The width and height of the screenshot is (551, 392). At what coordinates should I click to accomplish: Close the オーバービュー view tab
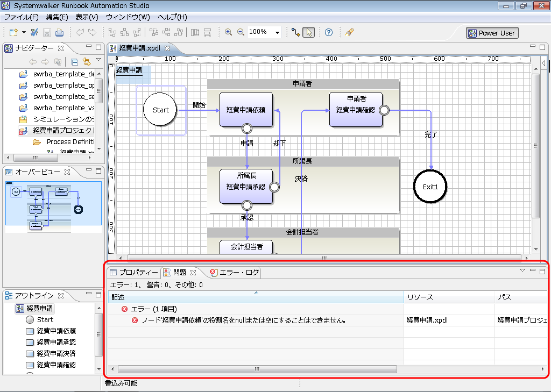click(x=67, y=172)
